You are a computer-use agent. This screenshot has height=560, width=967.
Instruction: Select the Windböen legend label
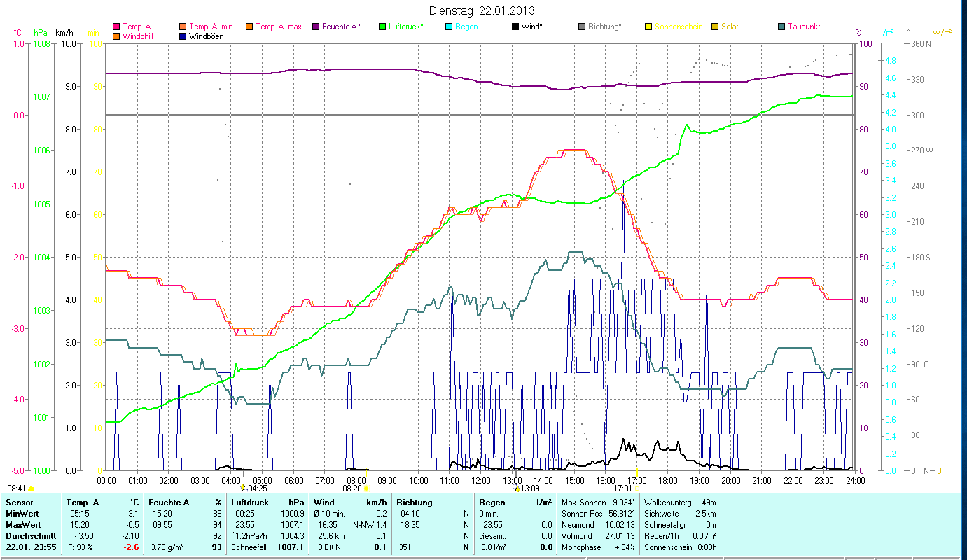pyautogui.click(x=207, y=36)
